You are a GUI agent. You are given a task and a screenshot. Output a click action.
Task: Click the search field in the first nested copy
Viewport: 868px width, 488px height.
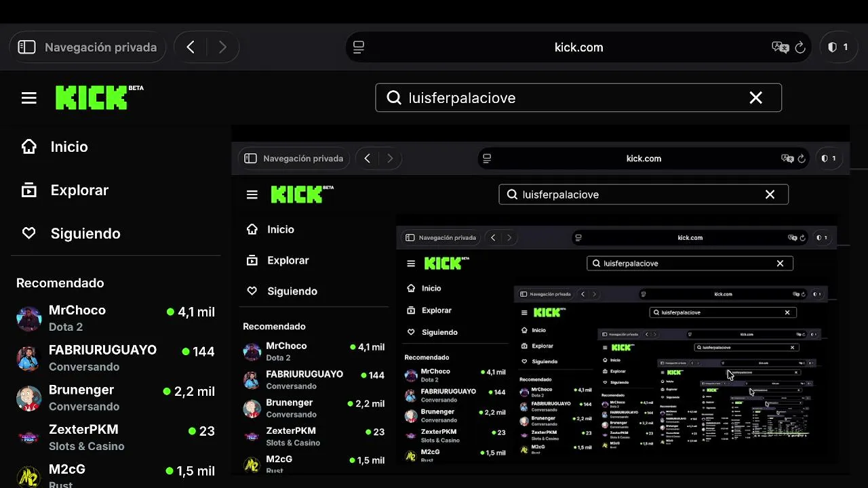coord(644,195)
